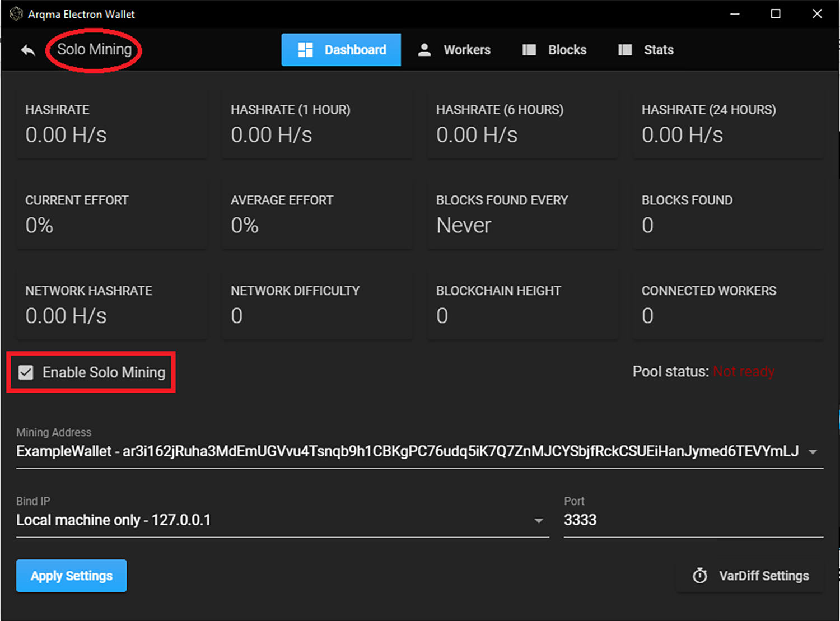840x621 pixels.
Task: Click Apply Settings button
Action: 72,576
